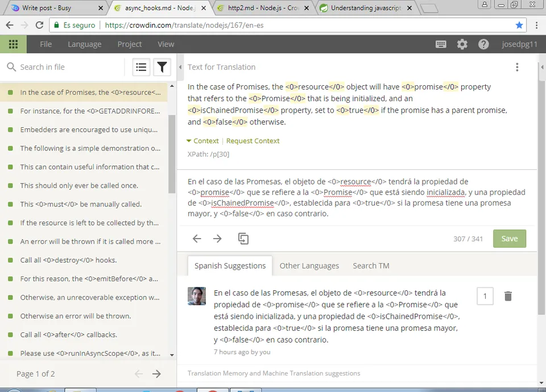Click the new tab button

pyautogui.click(x=429, y=9)
